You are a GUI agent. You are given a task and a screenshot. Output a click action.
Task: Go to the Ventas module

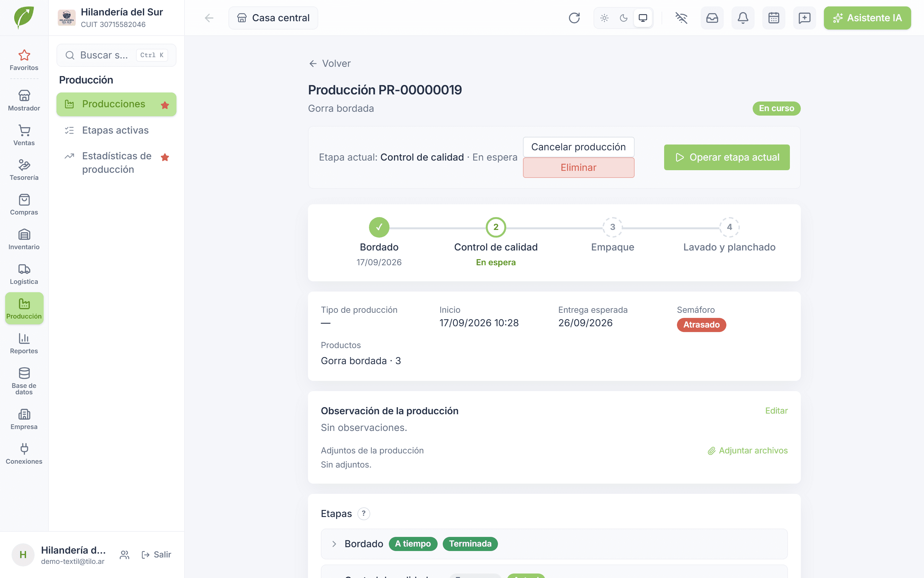pyautogui.click(x=24, y=135)
